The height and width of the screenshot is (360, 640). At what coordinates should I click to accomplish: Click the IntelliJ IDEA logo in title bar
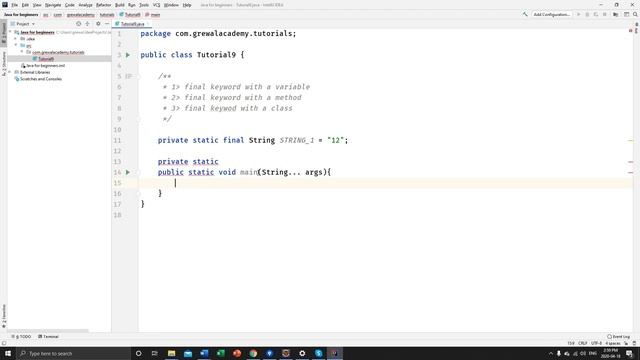point(5,4)
